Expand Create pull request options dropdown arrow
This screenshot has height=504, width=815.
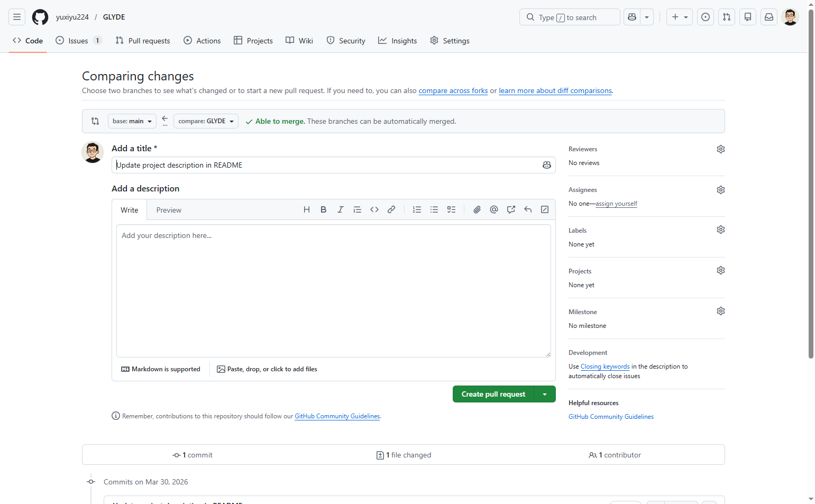pyautogui.click(x=545, y=394)
